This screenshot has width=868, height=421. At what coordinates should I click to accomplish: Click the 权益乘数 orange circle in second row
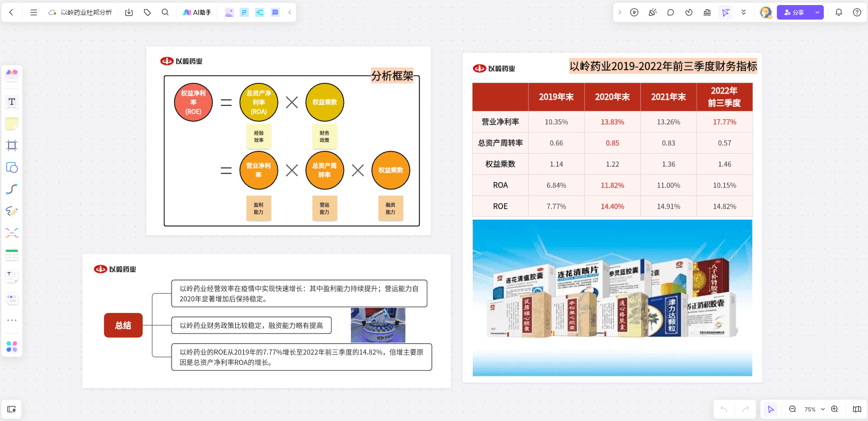click(390, 170)
